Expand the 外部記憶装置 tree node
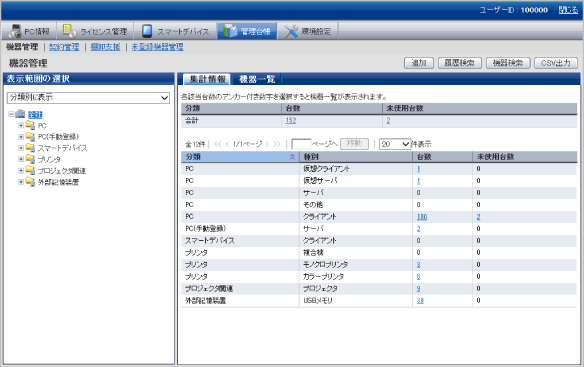584x367 pixels. [x=21, y=182]
